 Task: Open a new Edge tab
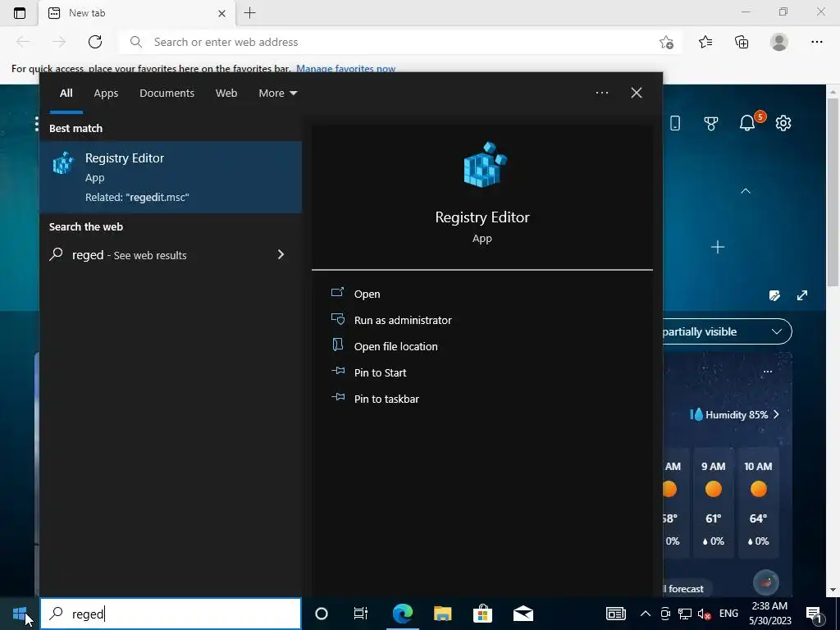[249, 13]
